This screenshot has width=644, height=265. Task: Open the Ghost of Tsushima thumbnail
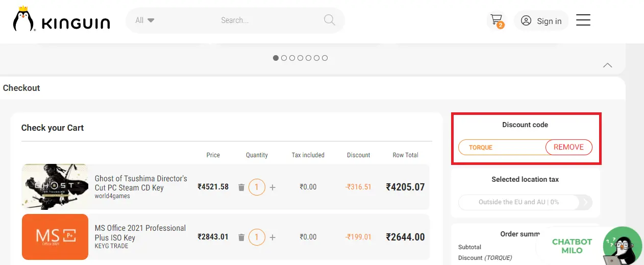(x=55, y=187)
